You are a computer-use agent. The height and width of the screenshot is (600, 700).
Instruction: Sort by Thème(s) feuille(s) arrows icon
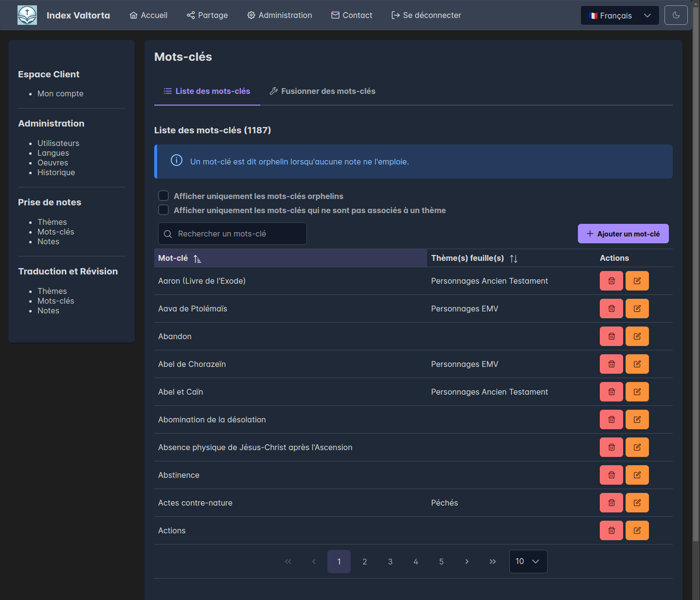514,258
